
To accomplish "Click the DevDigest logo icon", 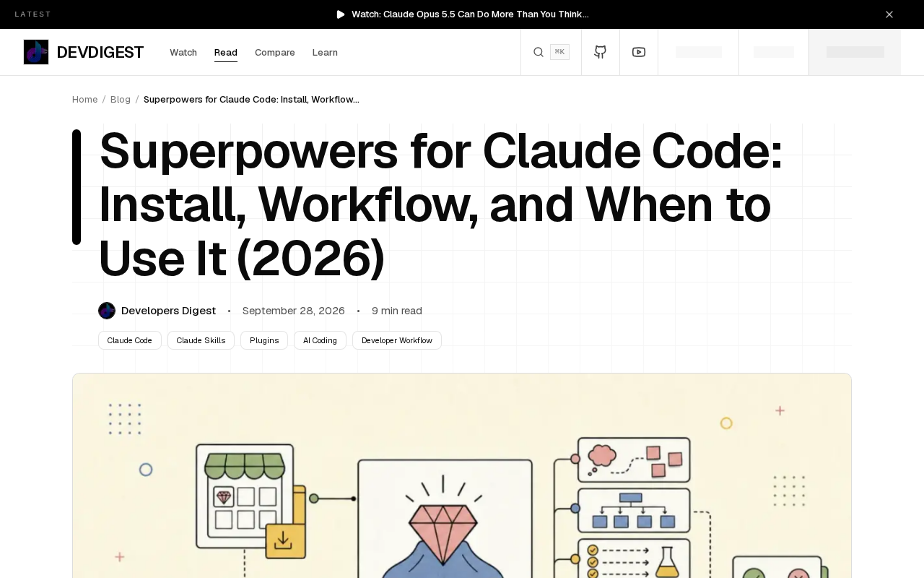I will [x=36, y=52].
